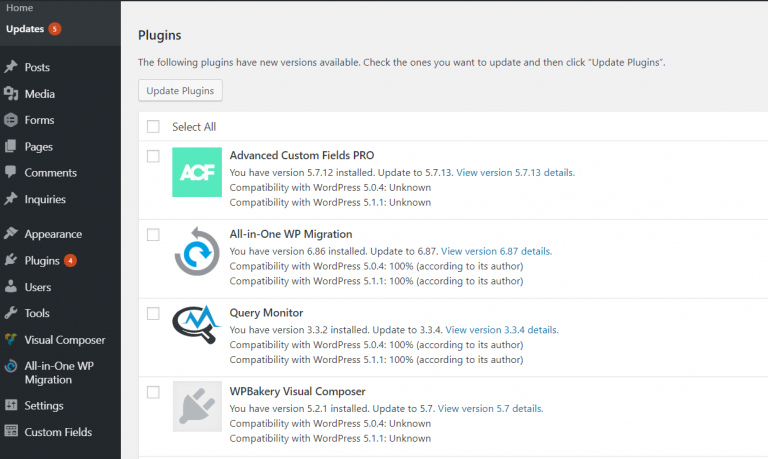Check the WPBakery Visual Composer checkbox
This screenshot has width=768, height=459.
(x=153, y=392)
